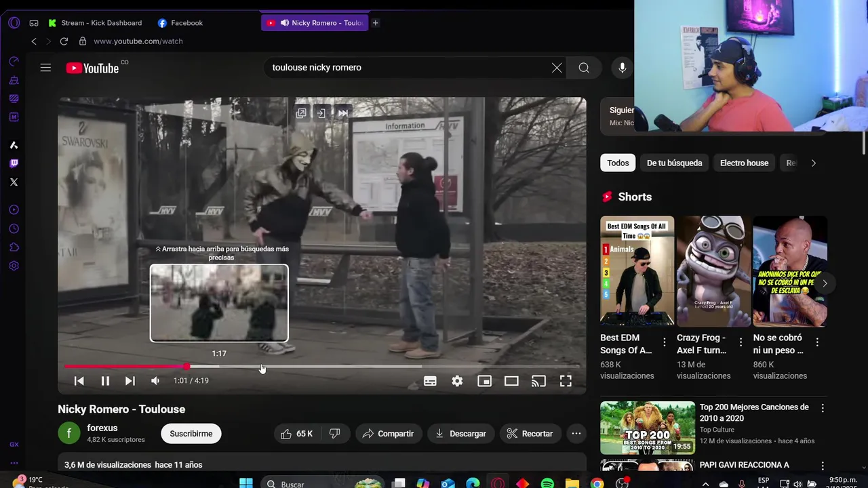Seek video at progress bar scrubber
The image size is (868, 488).
tap(186, 367)
